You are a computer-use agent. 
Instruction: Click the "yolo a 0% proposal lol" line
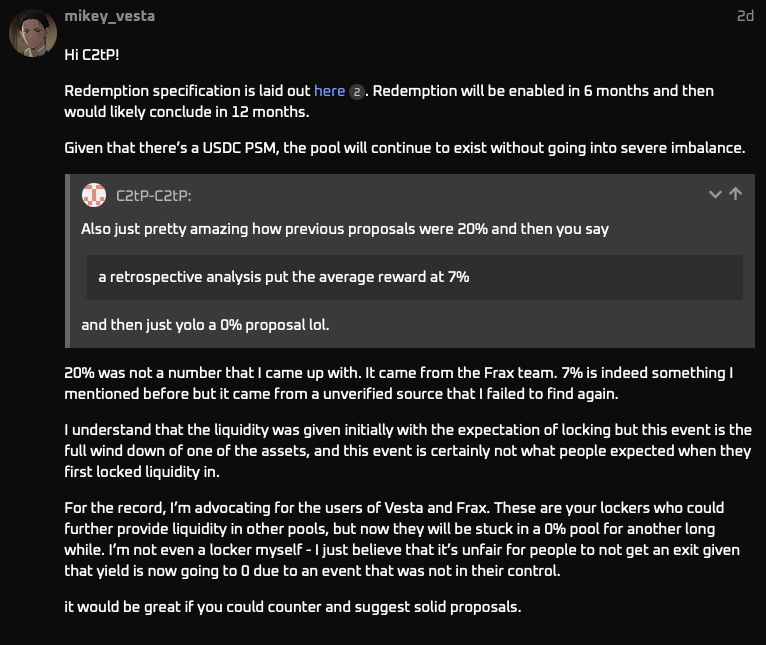[x=219, y=325]
